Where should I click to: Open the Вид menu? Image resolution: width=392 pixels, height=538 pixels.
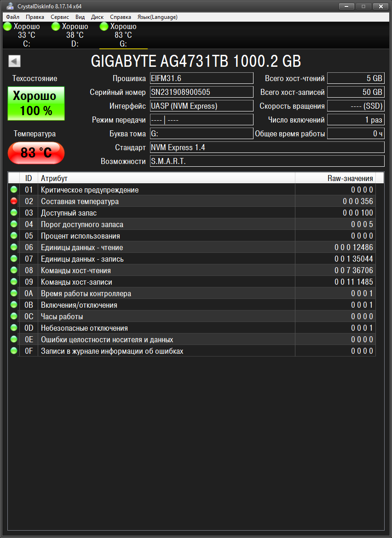click(x=80, y=17)
